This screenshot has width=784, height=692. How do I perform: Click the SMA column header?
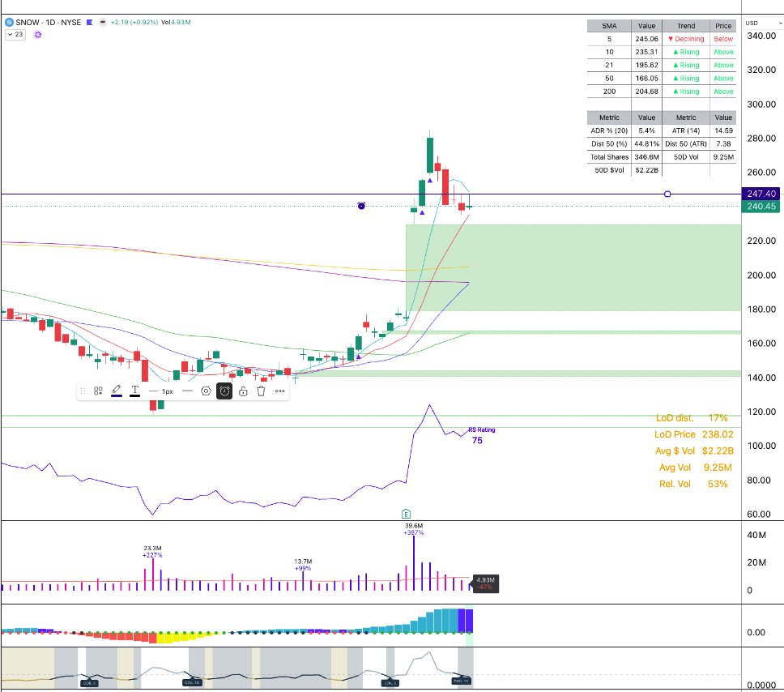click(x=609, y=26)
